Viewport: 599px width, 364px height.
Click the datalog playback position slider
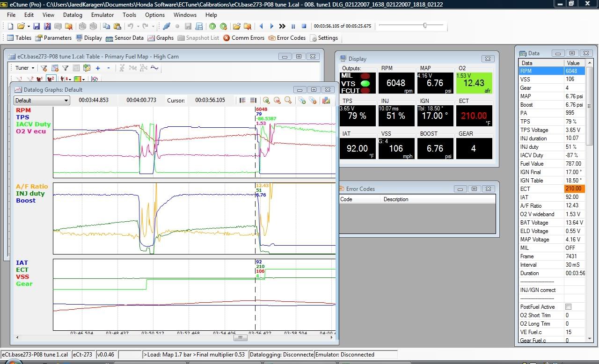point(425,26)
